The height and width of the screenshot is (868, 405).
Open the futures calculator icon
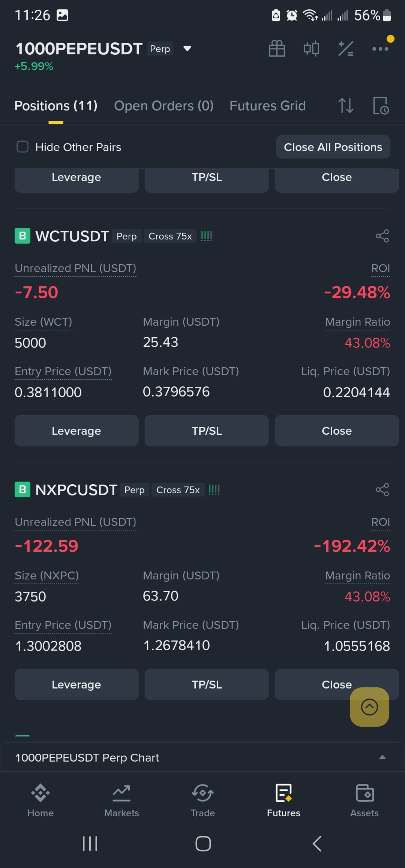click(346, 49)
